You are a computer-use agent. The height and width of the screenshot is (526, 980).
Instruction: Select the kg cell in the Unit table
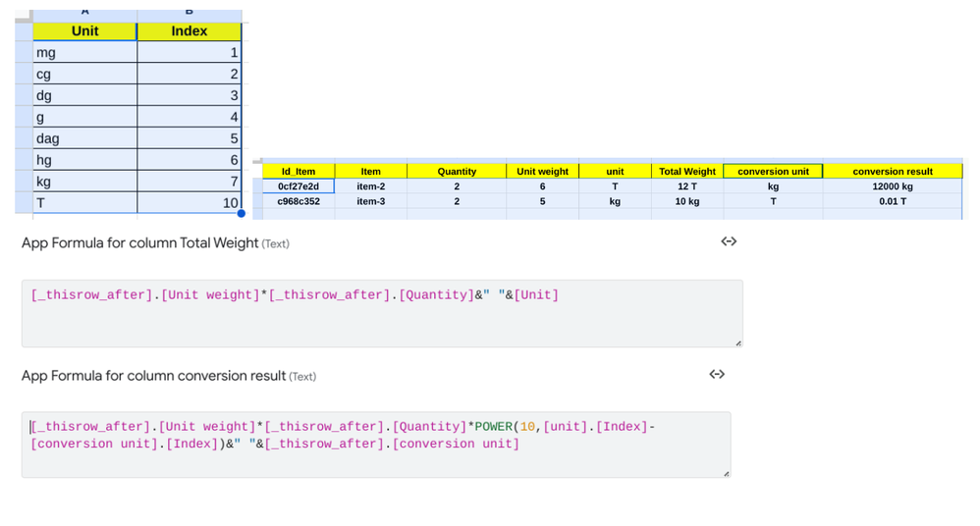pyautogui.click(x=85, y=182)
